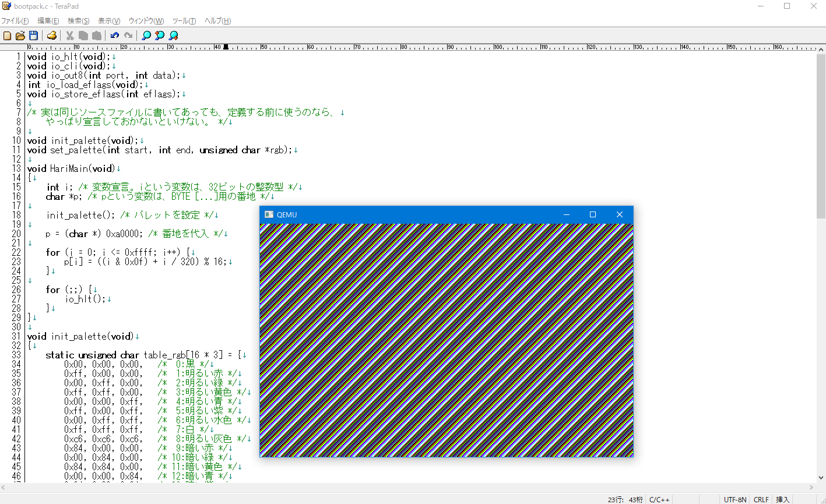Click the io_hlt(); call on line 27
This screenshot has width=826, height=504.
[85, 299]
